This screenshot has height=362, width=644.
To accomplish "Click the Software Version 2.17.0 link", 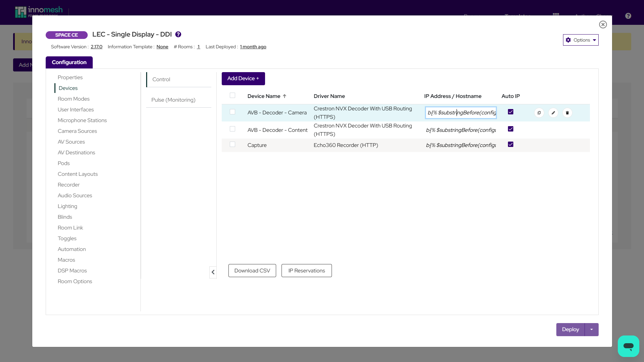I will (x=96, y=47).
